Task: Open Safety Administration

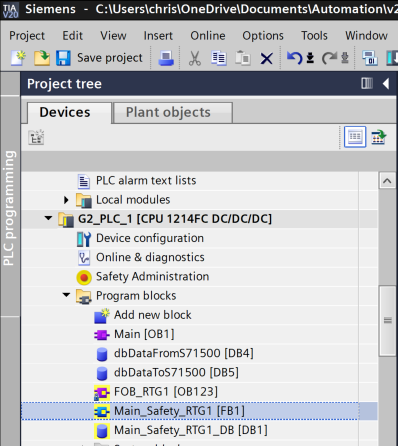Action: (152, 277)
